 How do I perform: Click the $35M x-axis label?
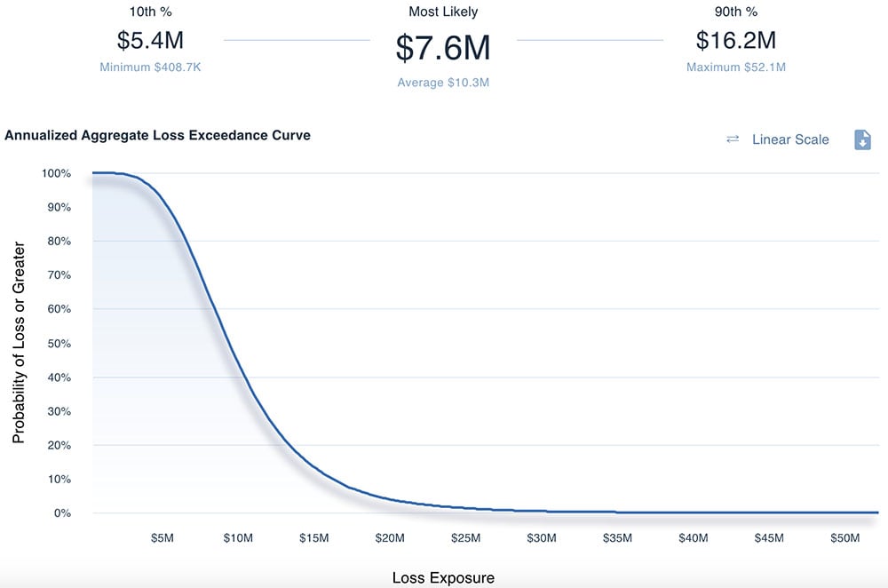[617, 538]
